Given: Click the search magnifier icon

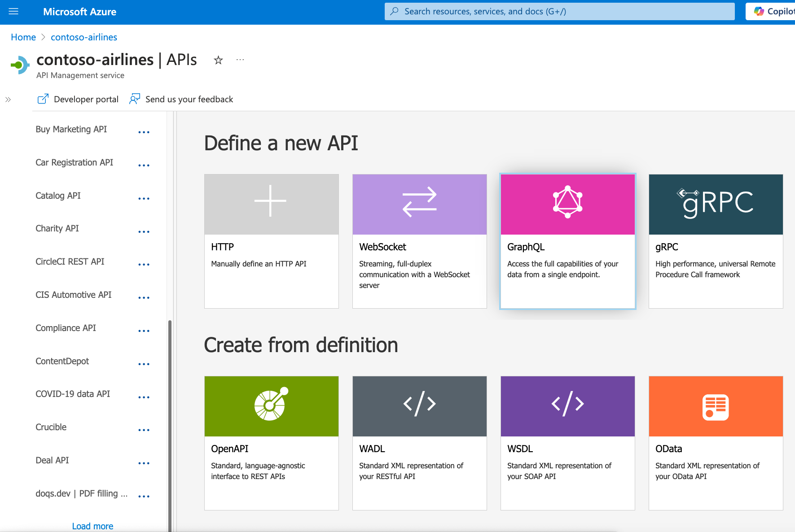Looking at the screenshot, I should coord(394,11).
